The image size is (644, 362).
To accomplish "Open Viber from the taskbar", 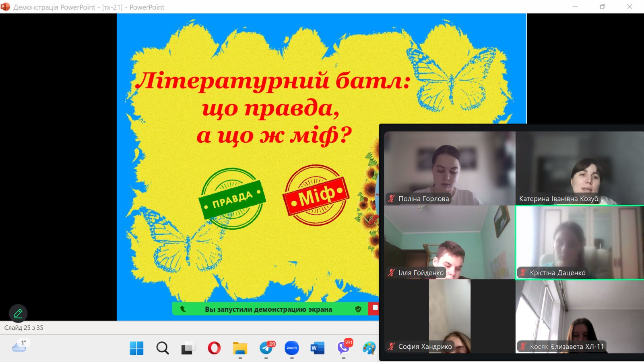I will click(343, 348).
